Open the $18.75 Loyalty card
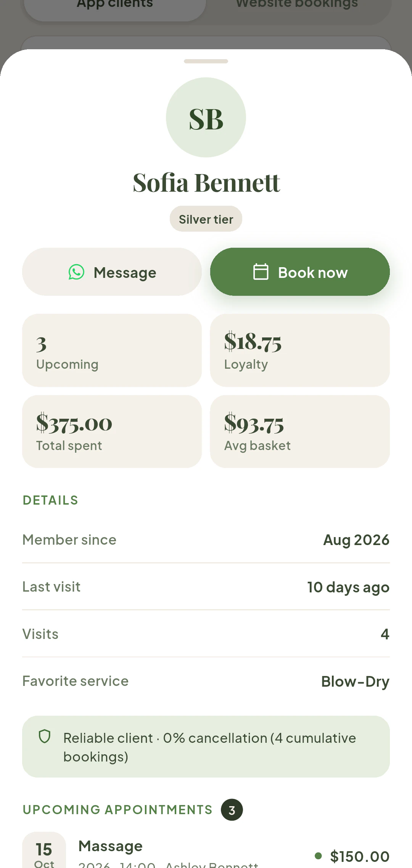412x868 pixels. pyautogui.click(x=300, y=350)
